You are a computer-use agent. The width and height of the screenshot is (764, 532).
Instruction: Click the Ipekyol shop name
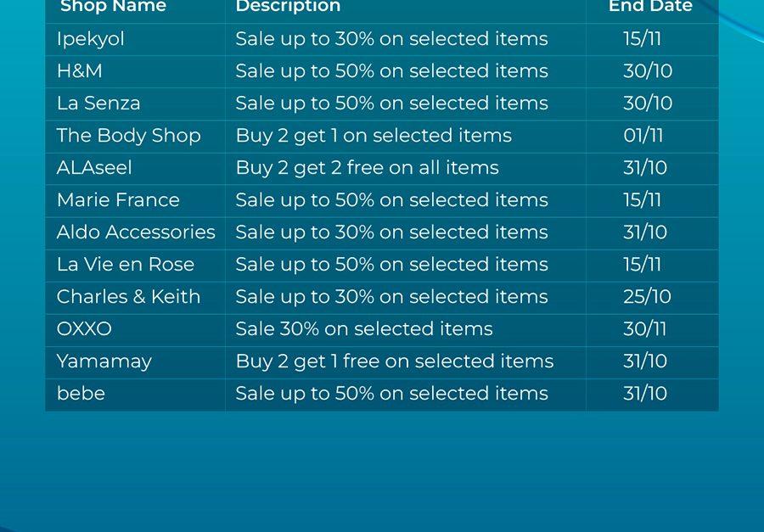pos(91,39)
